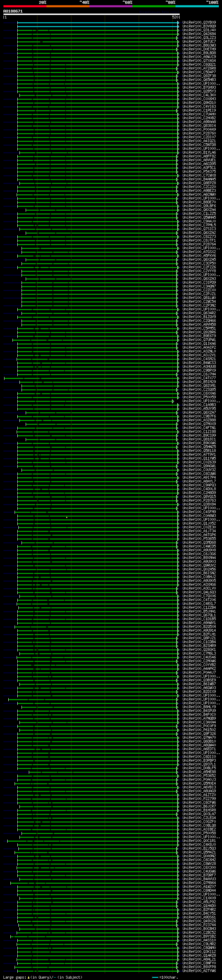Select hit label UniRef100_B7GH93
222x980 pixels.
tap(199, 88)
